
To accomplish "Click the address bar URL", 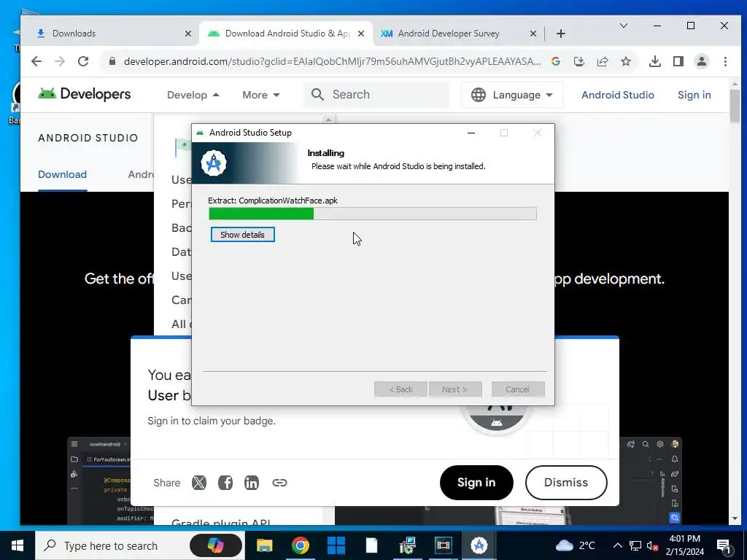I will (332, 61).
